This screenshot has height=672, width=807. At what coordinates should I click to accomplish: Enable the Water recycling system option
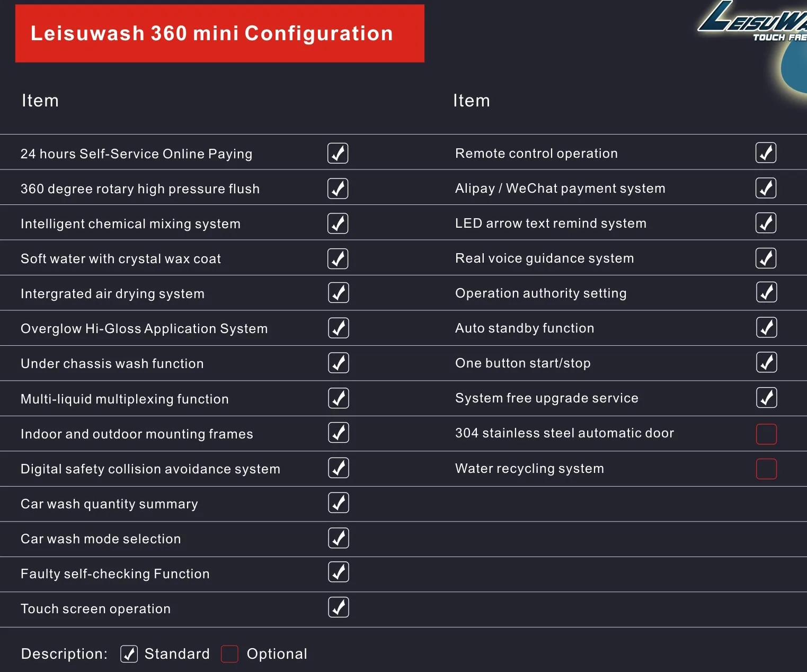[x=766, y=469]
